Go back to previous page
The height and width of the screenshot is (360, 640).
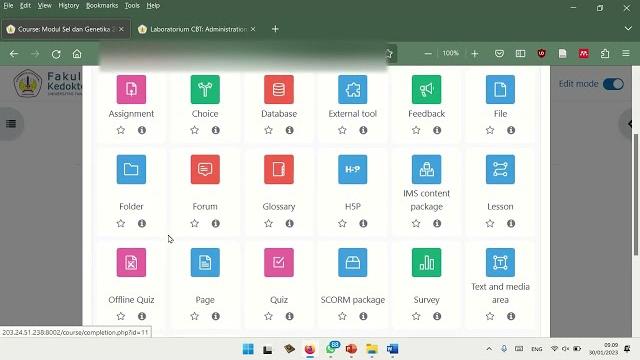(14, 54)
